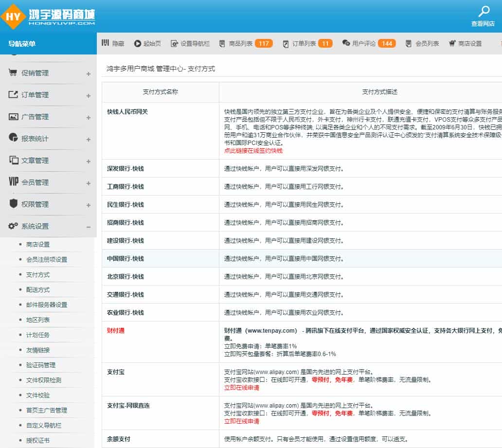Screen dimensions: 502x448
Task: Open 地区列表 submenu item
Action: coord(38,320)
